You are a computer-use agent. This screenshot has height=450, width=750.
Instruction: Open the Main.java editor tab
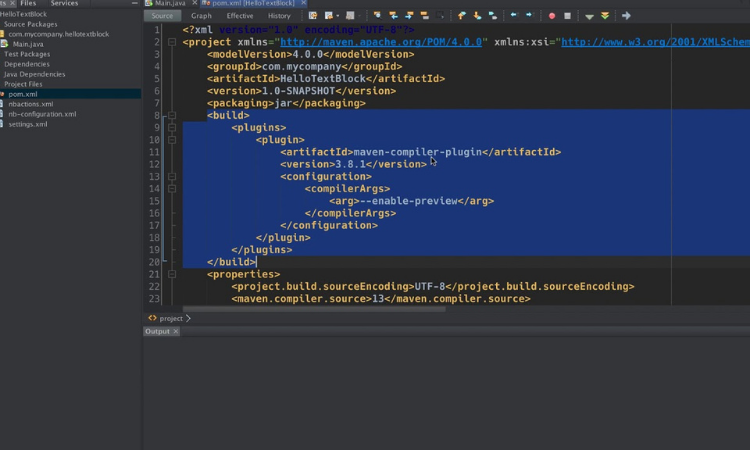(170, 3)
